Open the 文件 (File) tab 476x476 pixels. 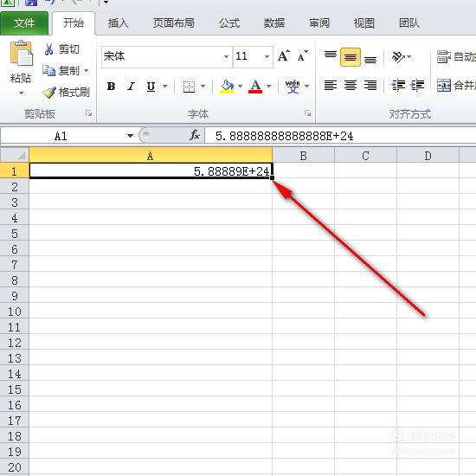point(24,23)
